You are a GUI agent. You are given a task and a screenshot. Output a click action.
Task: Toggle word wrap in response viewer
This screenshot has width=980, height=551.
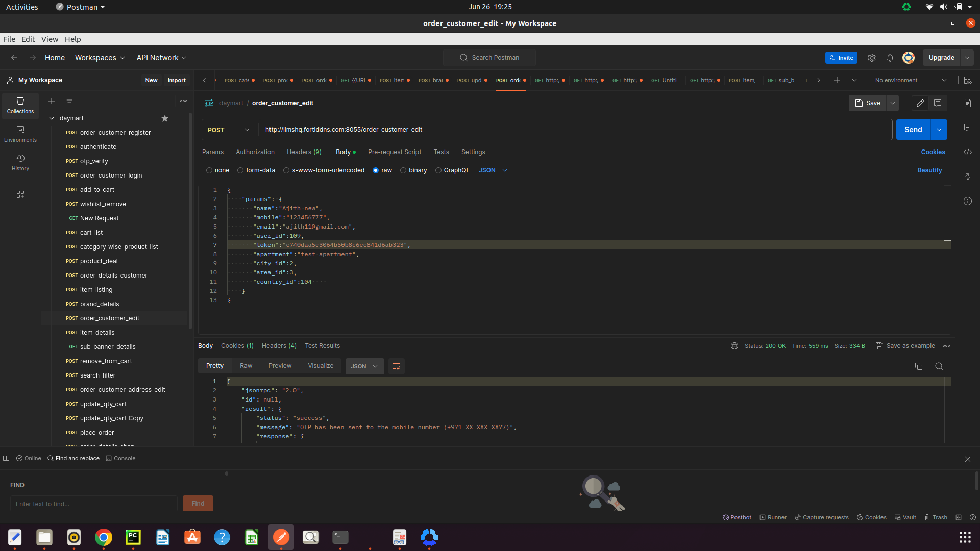point(396,366)
